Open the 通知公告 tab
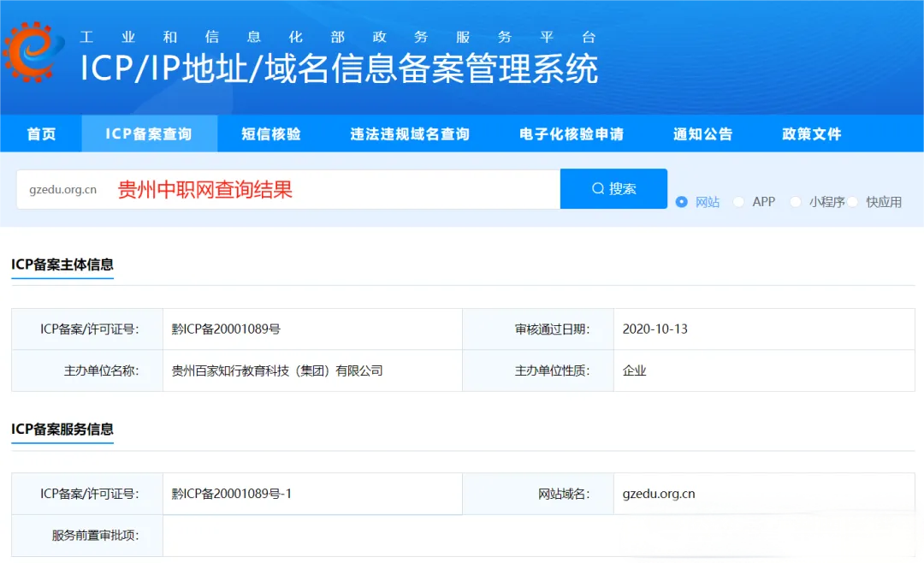The image size is (924, 563). [702, 133]
